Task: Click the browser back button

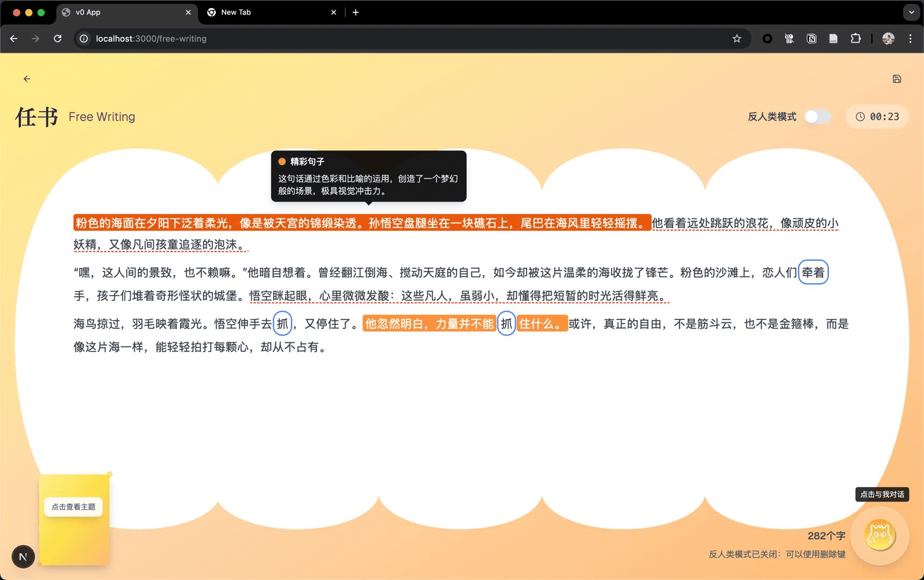Action: pyautogui.click(x=14, y=39)
